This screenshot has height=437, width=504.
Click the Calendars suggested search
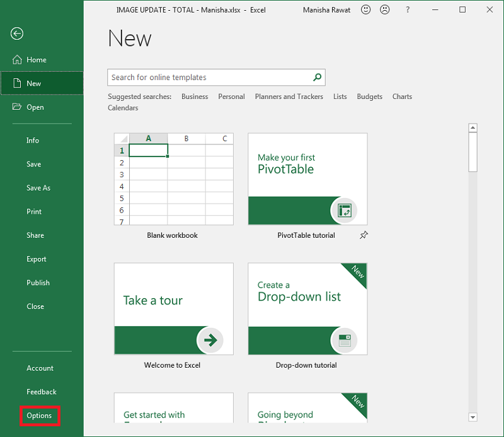[x=123, y=108]
